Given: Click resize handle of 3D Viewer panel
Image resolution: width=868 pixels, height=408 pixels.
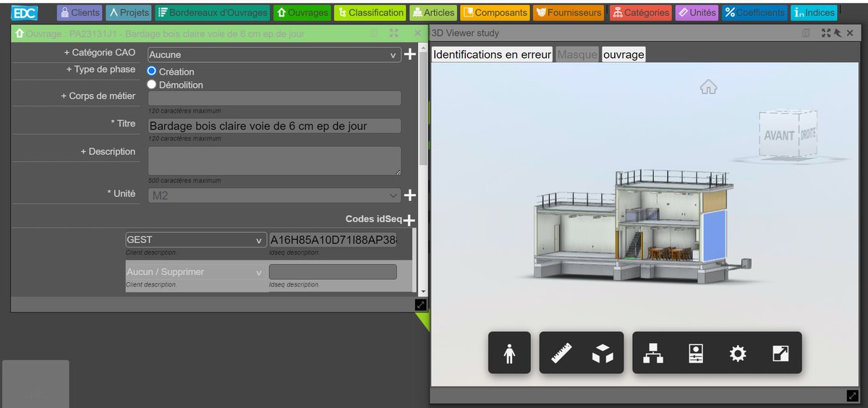Looking at the screenshot, I should [853, 396].
